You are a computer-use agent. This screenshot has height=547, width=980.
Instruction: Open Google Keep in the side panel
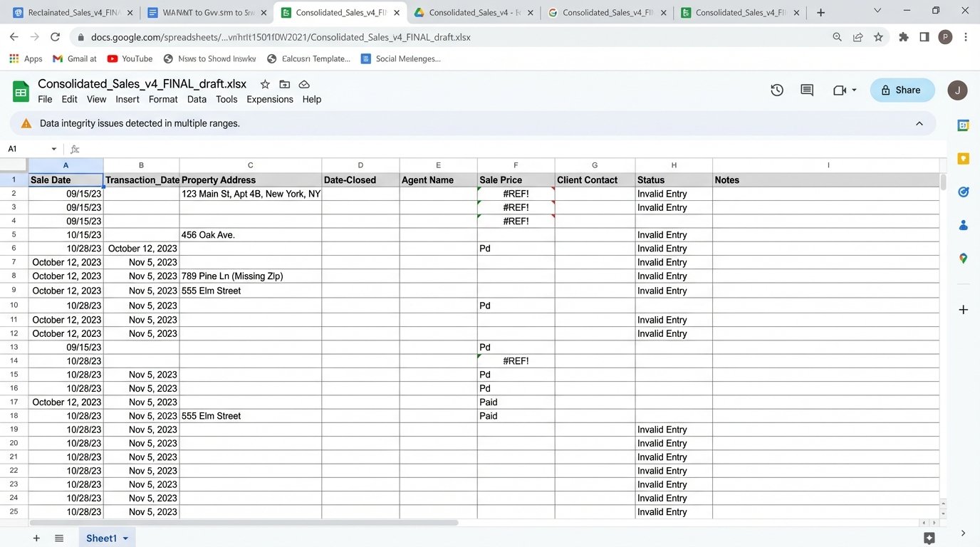coord(963,158)
